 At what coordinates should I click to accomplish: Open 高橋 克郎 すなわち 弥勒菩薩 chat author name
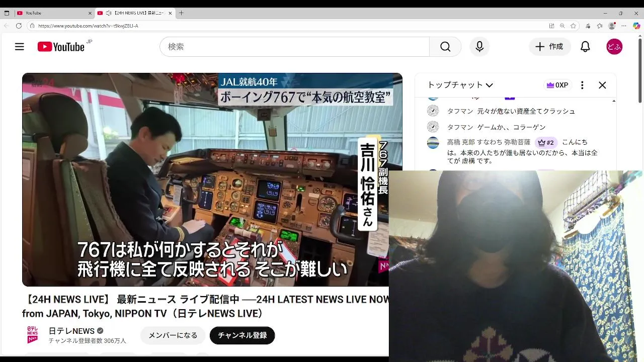coord(489,142)
